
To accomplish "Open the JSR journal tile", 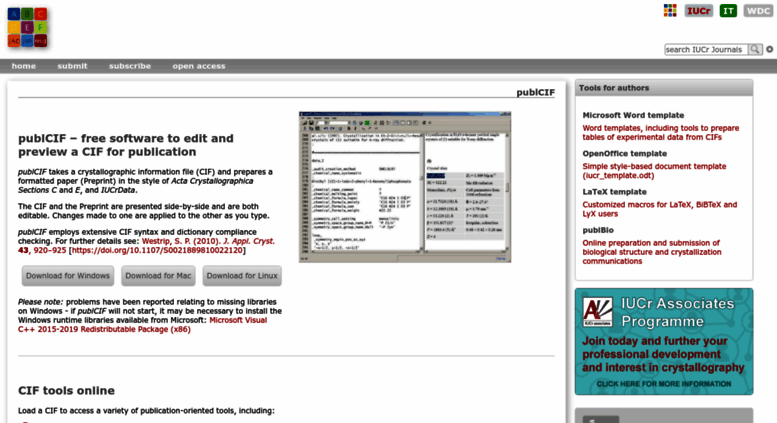I will coord(27,41).
